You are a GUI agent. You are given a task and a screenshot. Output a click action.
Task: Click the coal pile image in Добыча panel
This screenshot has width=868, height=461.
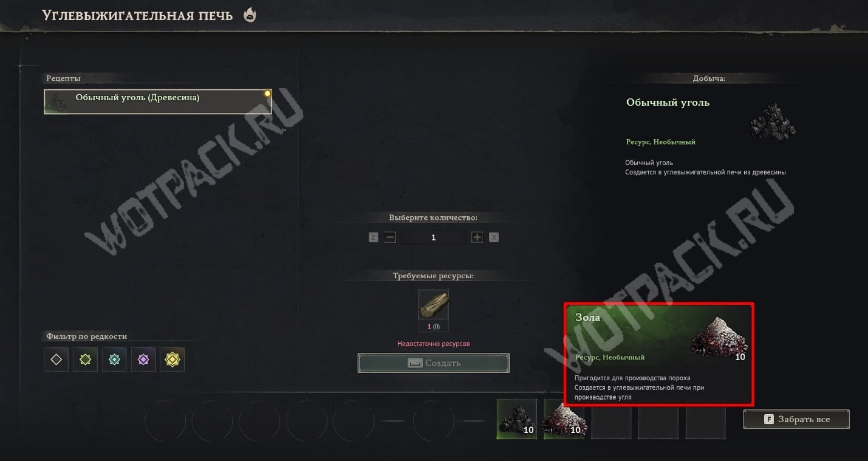[771, 121]
